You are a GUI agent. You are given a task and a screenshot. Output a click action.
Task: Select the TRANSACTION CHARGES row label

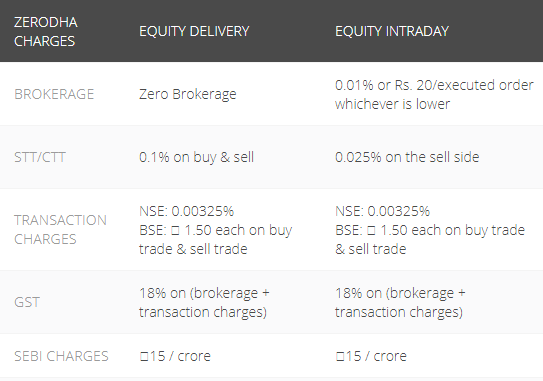pos(60,230)
